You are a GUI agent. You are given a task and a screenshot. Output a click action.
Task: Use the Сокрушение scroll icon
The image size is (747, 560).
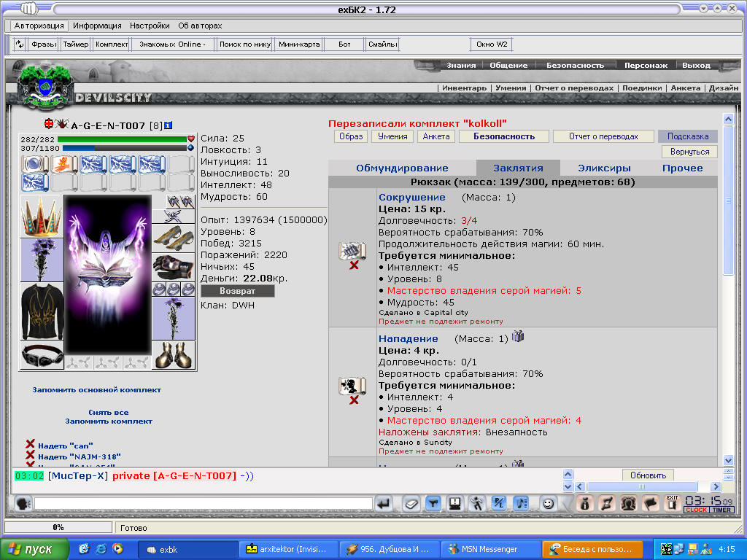[x=352, y=251]
